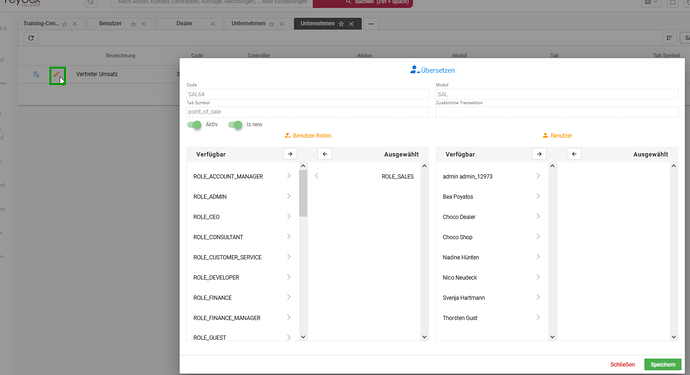
Task: Add user Choco Shop via its chevron
Action: [x=538, y=237]
